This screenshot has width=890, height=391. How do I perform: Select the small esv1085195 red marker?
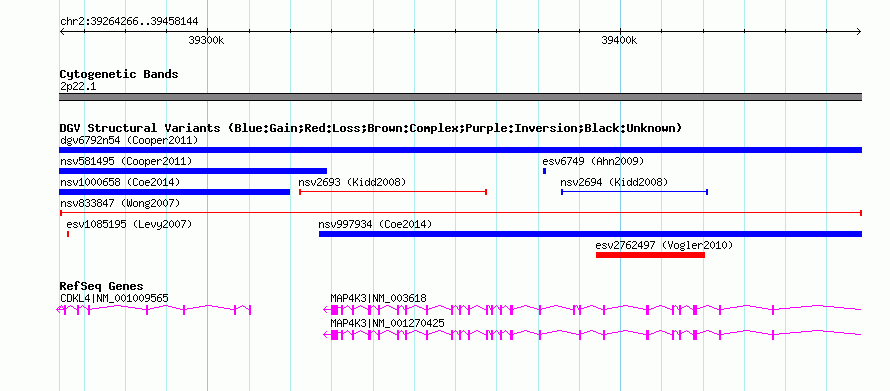point(68,234)
